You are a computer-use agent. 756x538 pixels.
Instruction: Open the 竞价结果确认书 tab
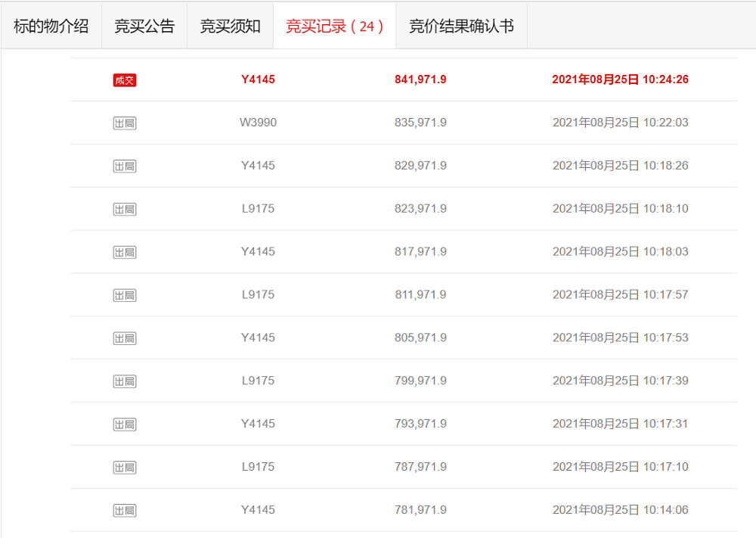461,26
